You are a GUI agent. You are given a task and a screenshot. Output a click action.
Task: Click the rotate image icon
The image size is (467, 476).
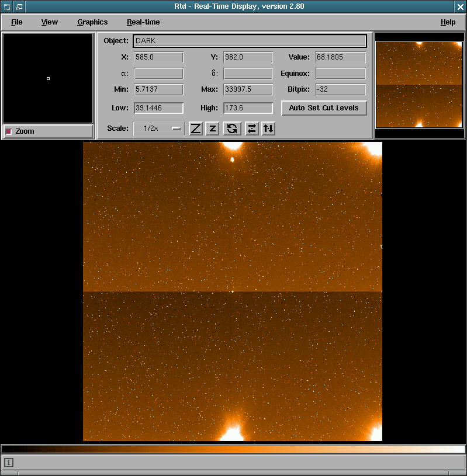[232, 128]
